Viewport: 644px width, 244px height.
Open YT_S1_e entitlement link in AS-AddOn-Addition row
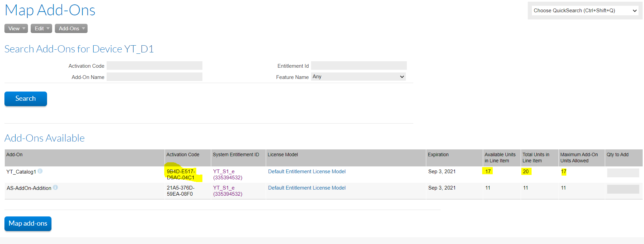228,191
